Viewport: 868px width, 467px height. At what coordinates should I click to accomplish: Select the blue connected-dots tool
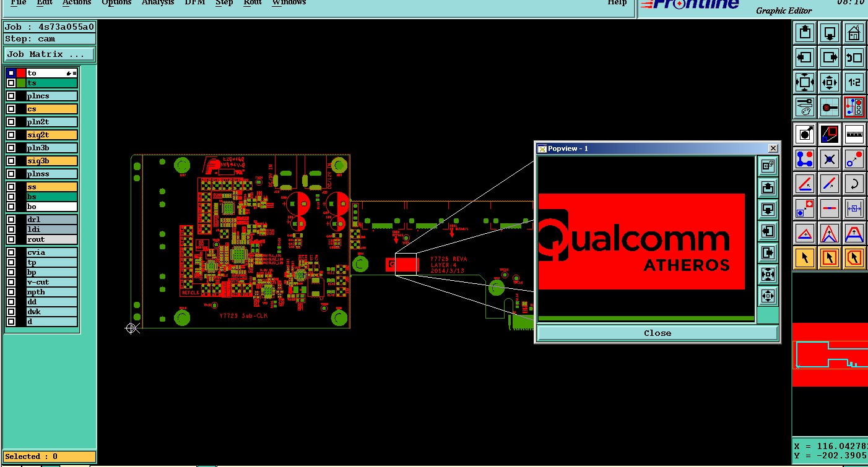[805, 159]
